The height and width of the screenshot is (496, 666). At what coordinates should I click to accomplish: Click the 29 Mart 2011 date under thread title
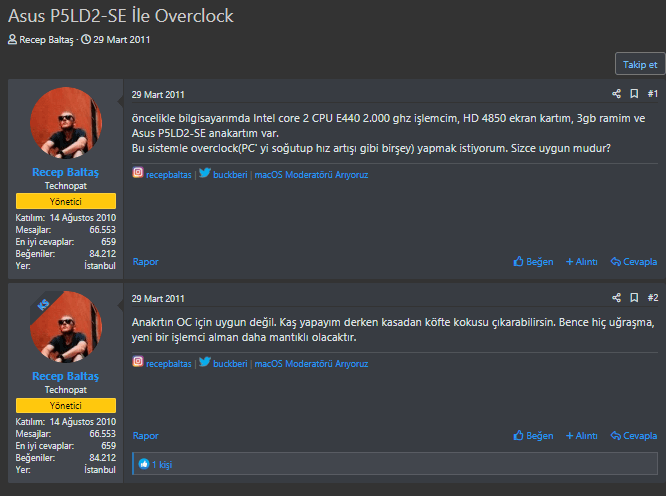pyautogui.click(x=121, y=40)
